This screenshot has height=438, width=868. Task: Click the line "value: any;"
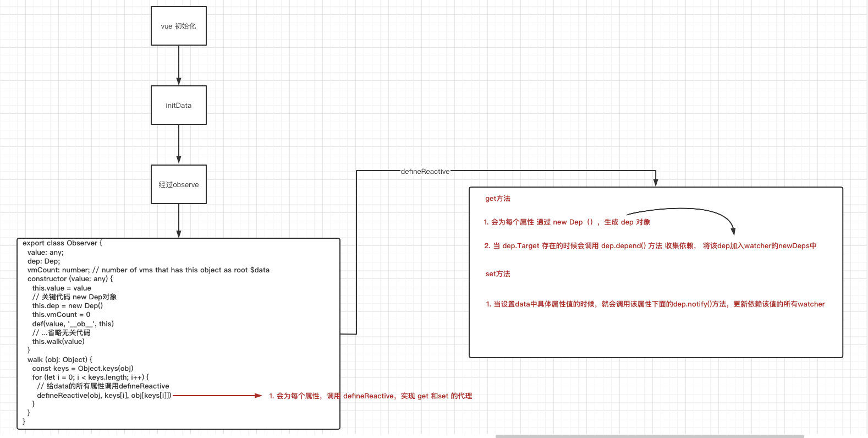click(x=46, y=253)
